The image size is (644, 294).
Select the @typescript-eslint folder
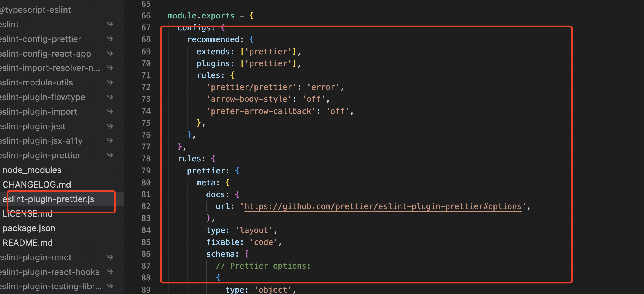35,10
